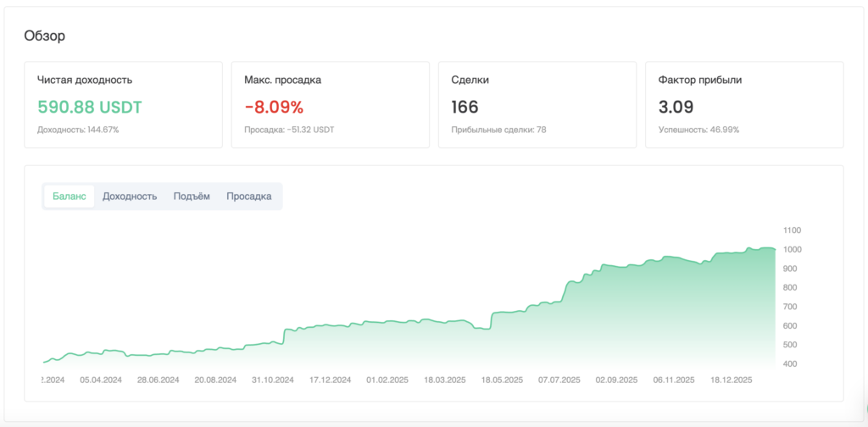Click the 590.88 USDT net profit value
The height and width of the screenshot is (427, 868).
[90, 108]
